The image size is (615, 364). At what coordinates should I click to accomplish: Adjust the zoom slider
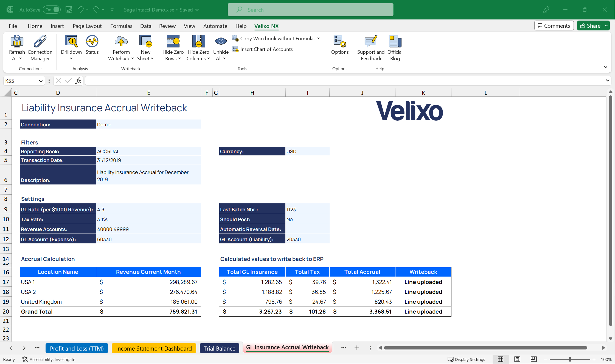point(570,359)
